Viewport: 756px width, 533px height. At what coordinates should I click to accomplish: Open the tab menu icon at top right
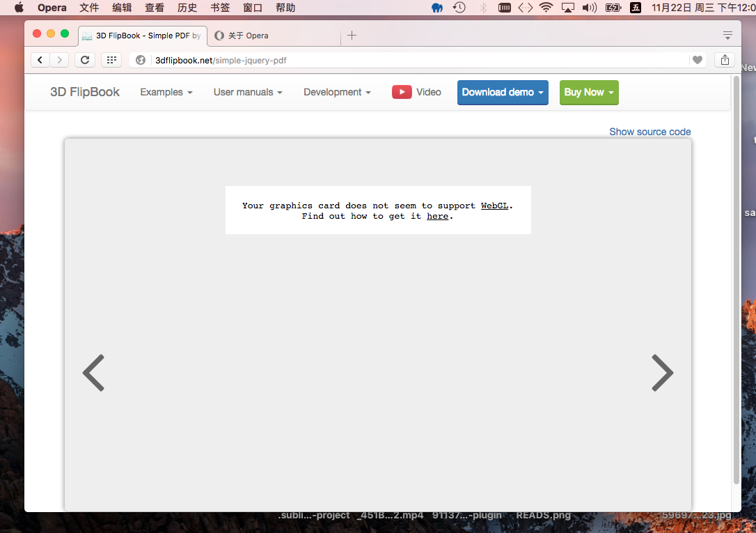tap(727, 36)
